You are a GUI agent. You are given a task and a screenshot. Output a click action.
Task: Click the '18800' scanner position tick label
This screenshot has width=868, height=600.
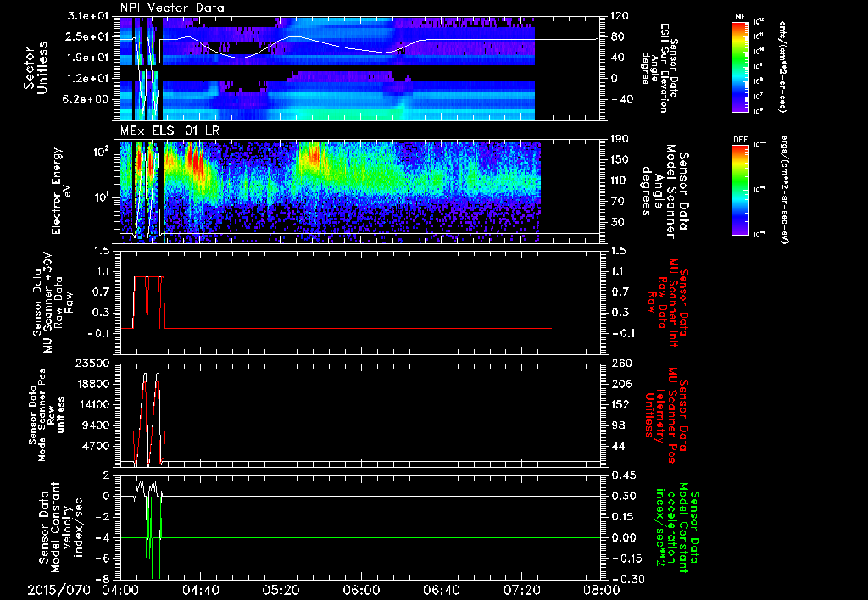92,384
